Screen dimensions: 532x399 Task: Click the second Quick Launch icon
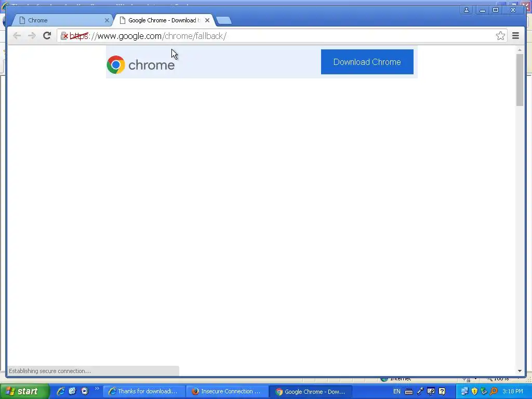[x=73, y=391]
